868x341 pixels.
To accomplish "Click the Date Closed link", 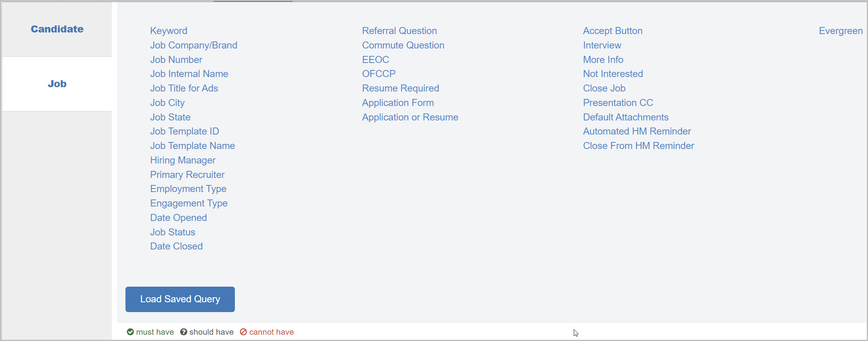I will (x=177, y=246).
